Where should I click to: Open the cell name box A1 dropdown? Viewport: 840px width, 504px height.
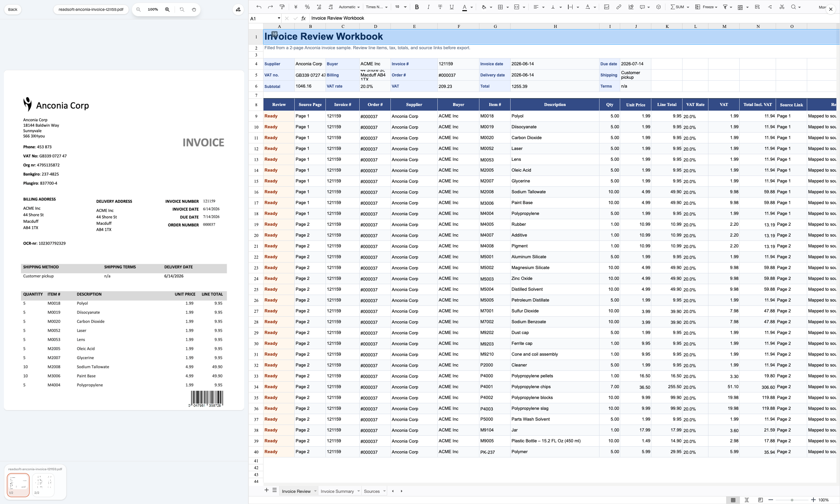(279, 18)
